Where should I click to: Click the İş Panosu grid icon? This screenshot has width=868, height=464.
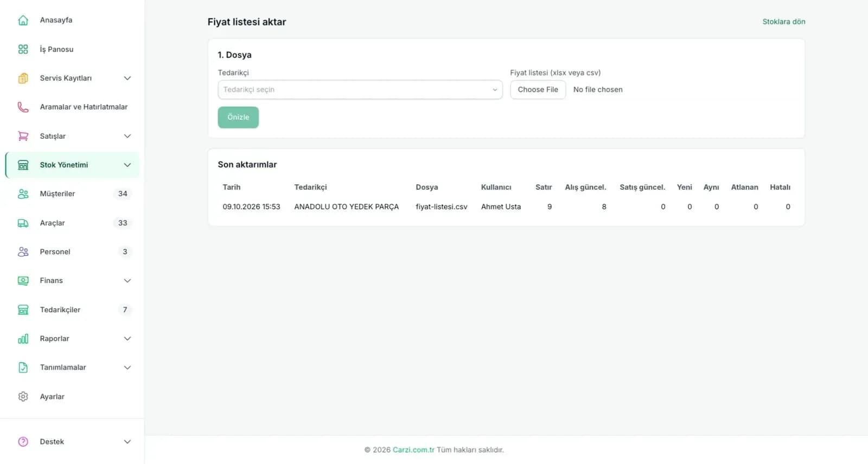23,49
